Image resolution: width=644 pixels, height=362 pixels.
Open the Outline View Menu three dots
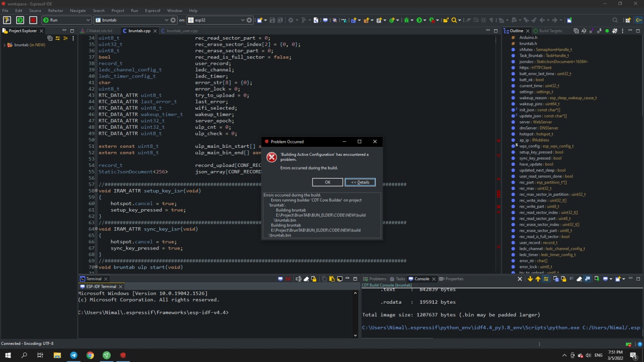(x=623, y=31)
